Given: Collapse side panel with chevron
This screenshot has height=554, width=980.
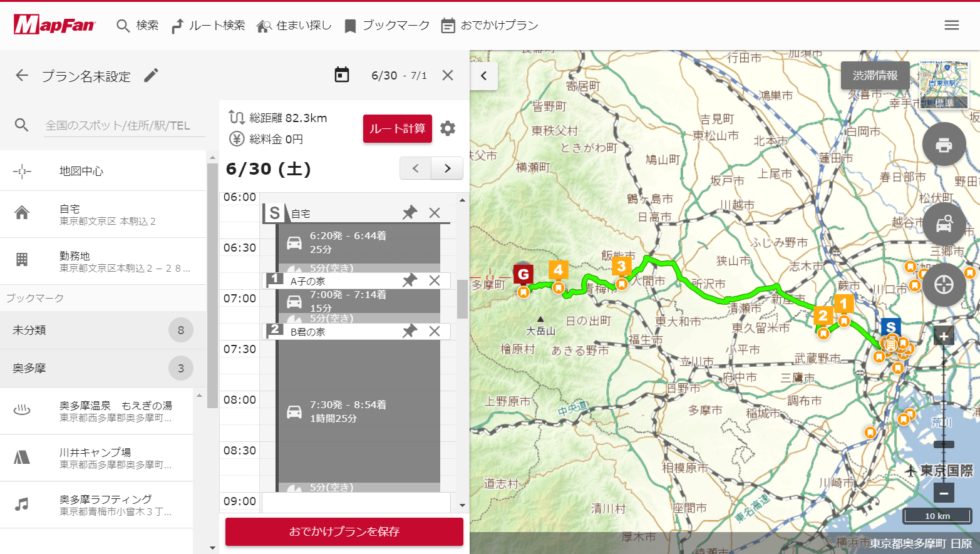Looking at the screenshot, I should [x=483, y=76].
